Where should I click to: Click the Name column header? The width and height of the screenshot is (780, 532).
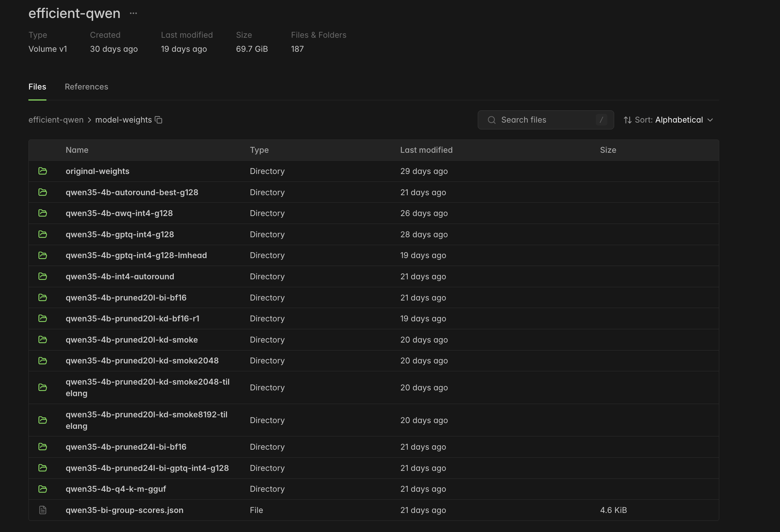(x=77, y=150)
